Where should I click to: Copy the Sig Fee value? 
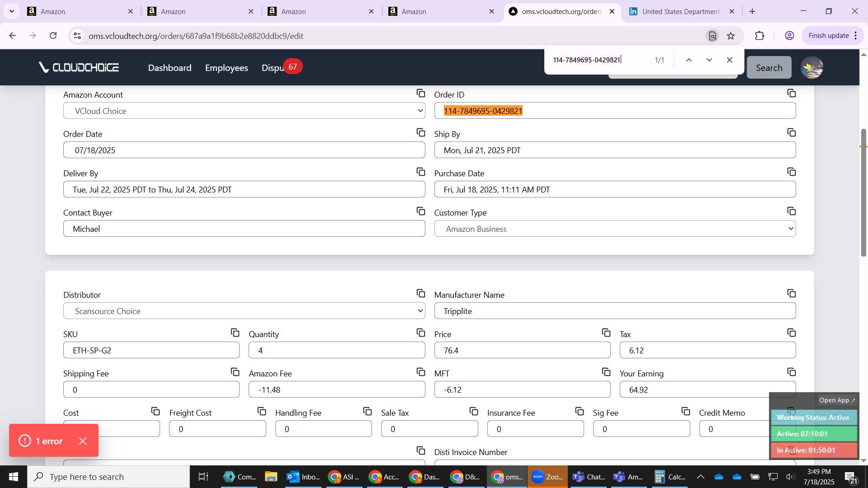pyautogui.click(x=685, y=411)
